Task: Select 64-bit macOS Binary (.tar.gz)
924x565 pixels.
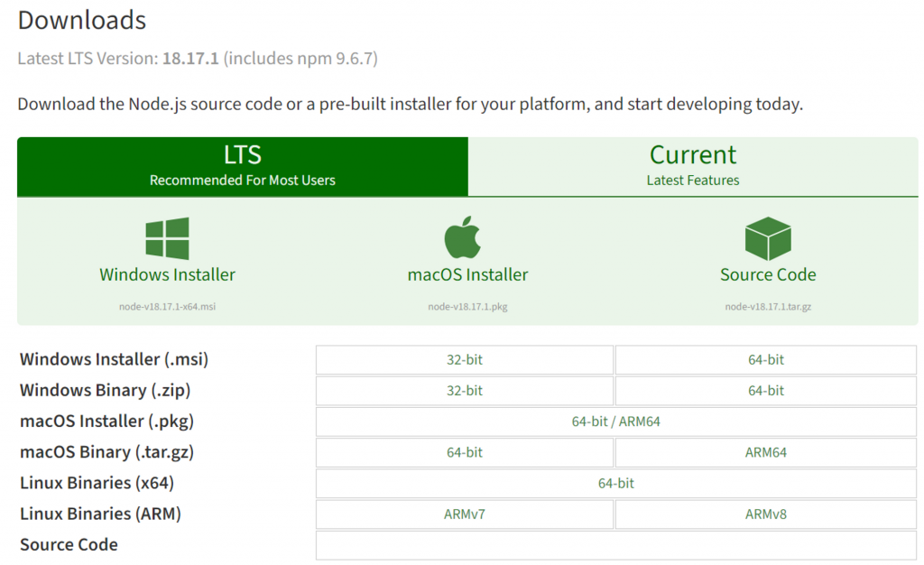Action: tap(465, 452)
